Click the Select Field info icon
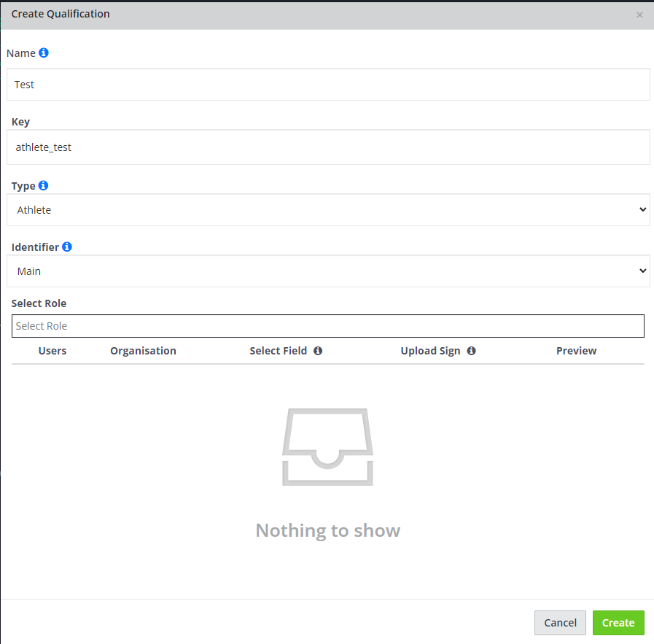654x644 pixels. tap(318, 351)
